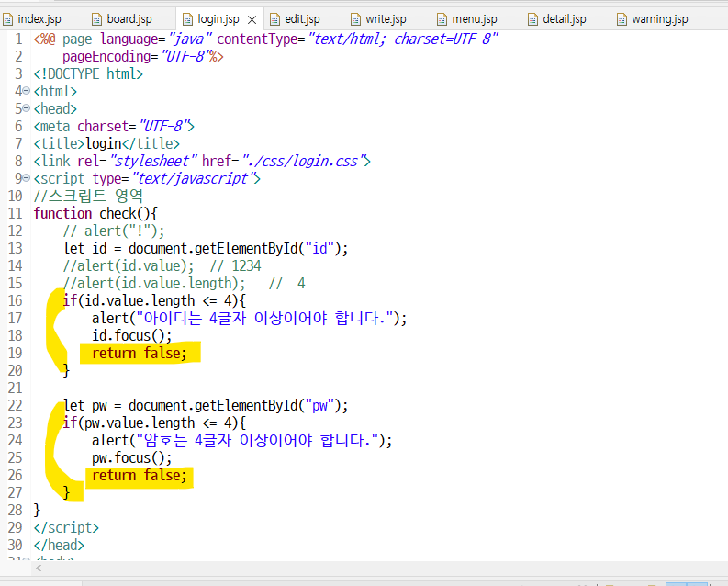Click the 'pageEncoding="UTF-8"' line
The height and width of the screenshot is (586, 728).
[x=143, y=56]
